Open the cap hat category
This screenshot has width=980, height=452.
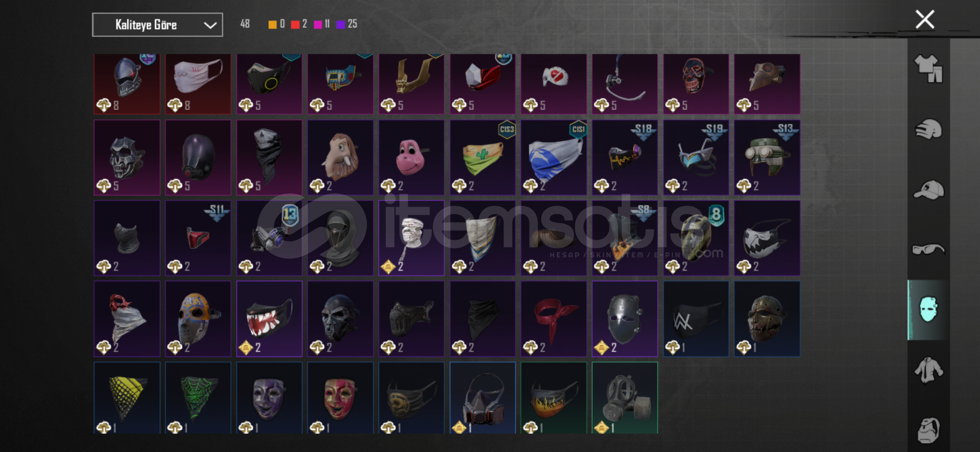[x=928, y=190]
